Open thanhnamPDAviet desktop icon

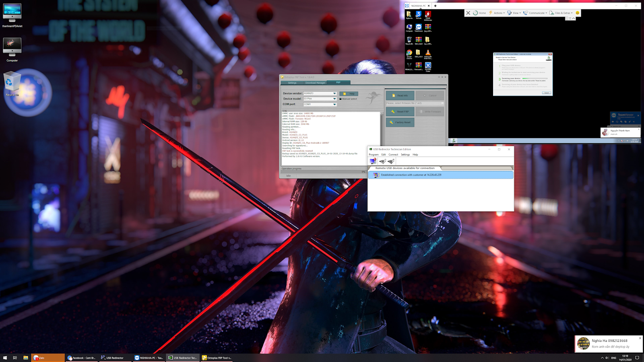(x=12, y=15)
